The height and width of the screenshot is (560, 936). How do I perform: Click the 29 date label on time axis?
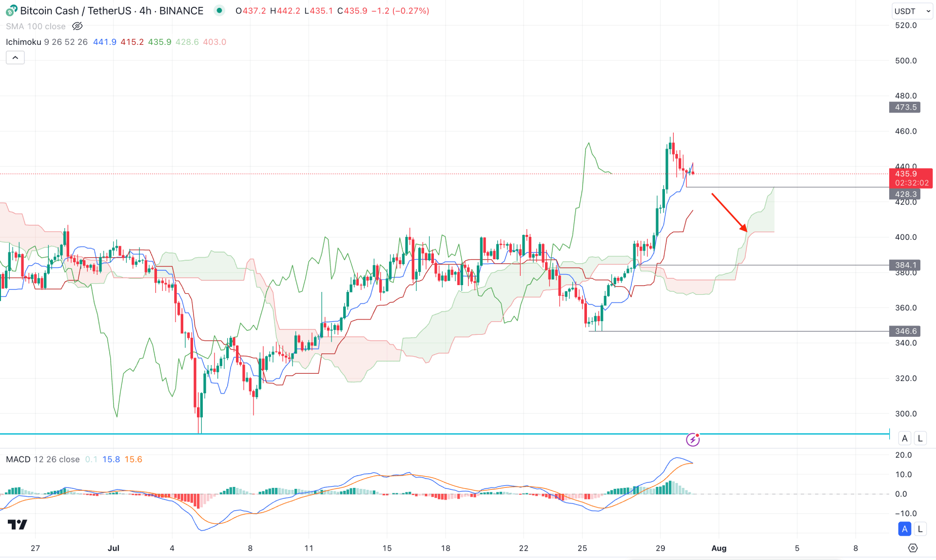tap(660, 548)
